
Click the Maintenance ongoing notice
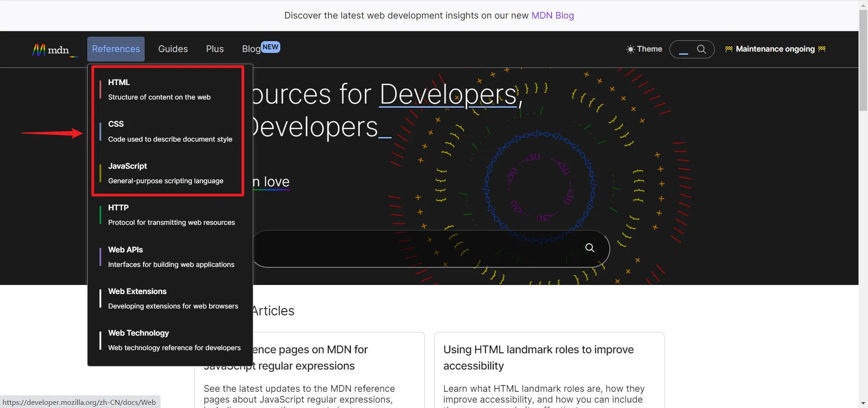coord(775,49)
